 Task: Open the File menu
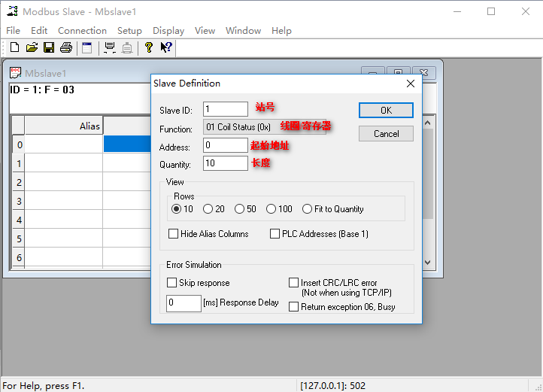[13, 31]
